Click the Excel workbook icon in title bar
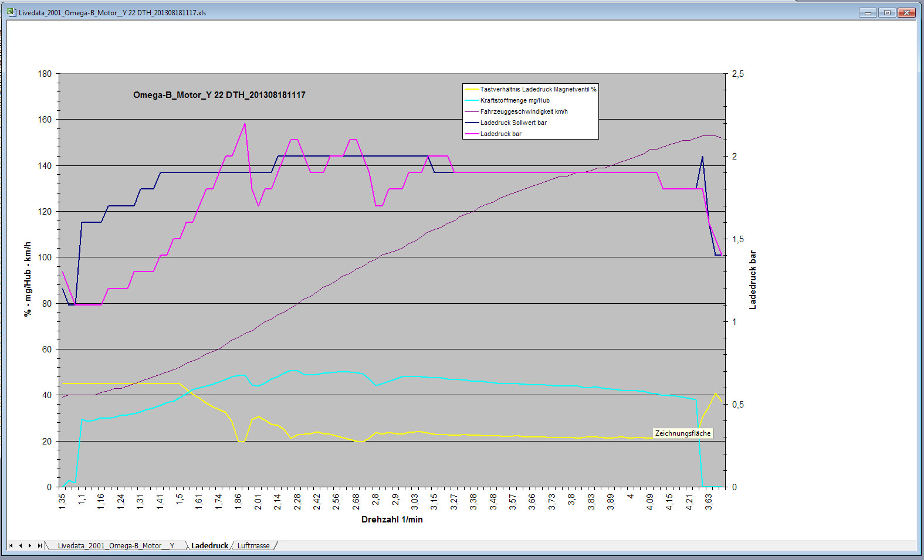The height and width of the screenshot is (560, 924). coord(11,12)
